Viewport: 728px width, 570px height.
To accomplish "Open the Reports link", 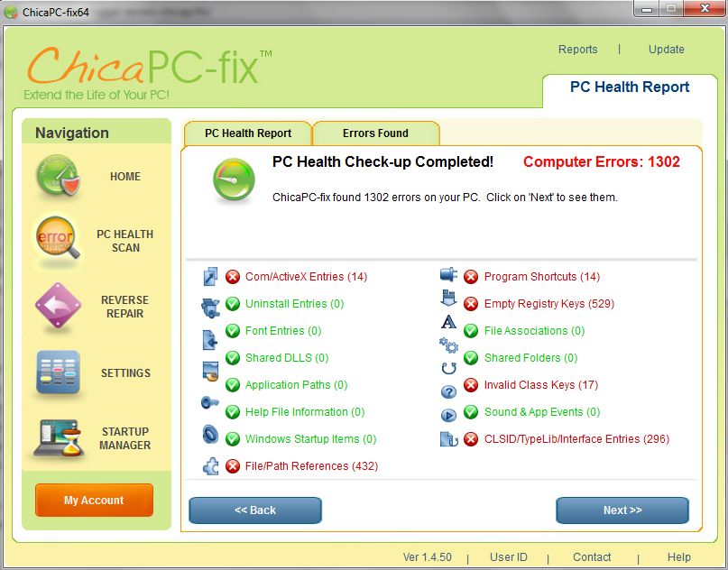I will click(577, 50).
